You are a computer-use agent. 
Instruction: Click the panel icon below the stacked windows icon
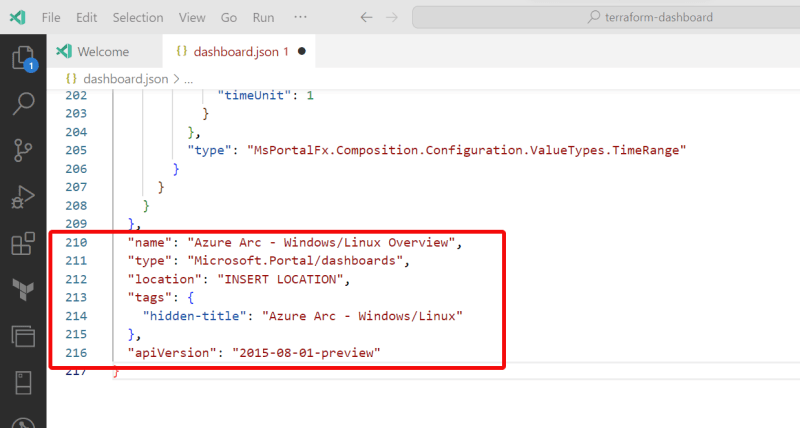click(23, 383)
